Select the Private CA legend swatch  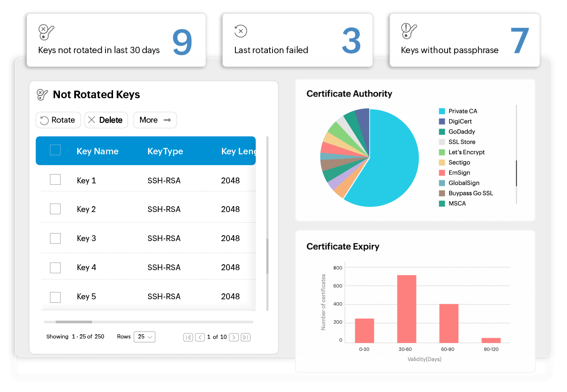click(442, 111)
